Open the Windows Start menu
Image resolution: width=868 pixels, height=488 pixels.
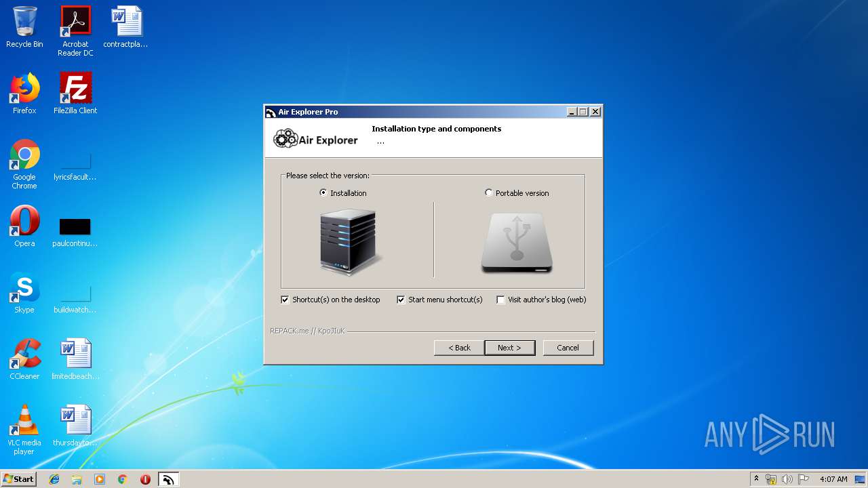click(x=19, y=479)
